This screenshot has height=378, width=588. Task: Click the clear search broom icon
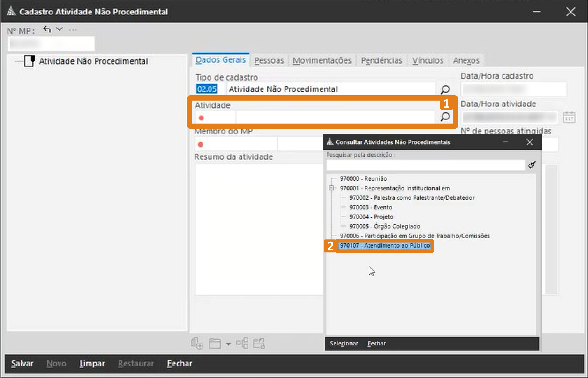click(532, 165)
